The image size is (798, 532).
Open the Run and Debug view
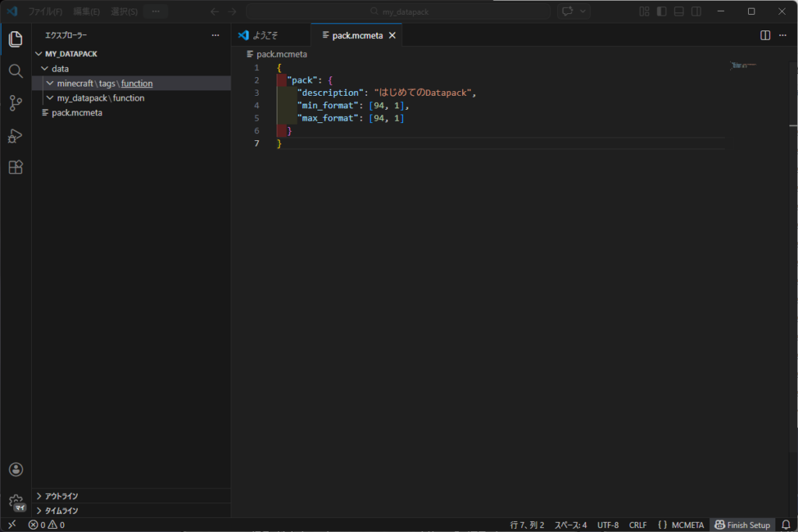pyautogui.click(x=16, y=136)
